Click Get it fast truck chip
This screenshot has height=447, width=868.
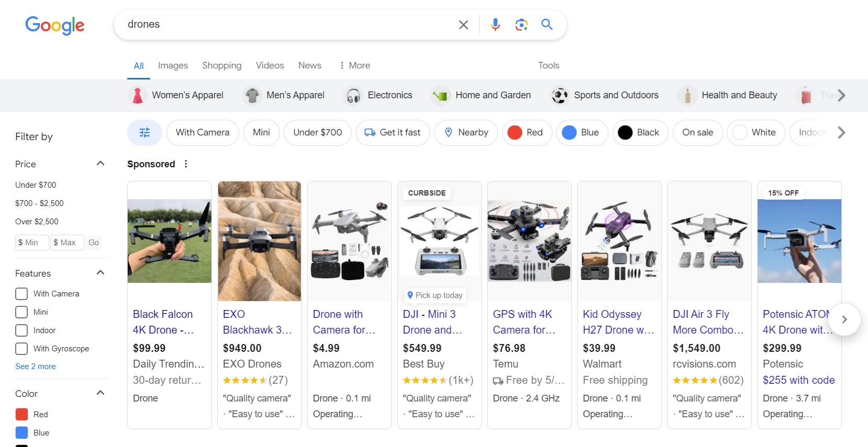pyautogui.click(x=392, y=132)
